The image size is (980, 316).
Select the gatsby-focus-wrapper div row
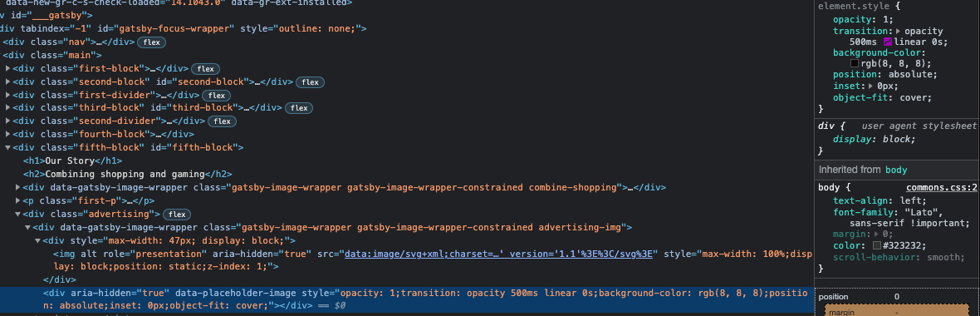(x=183, y=29)
